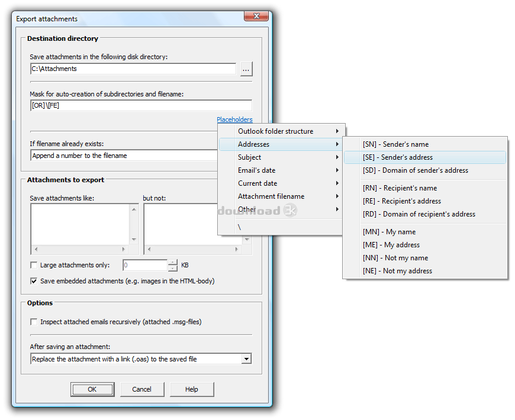Click the Cancel button
This screenshot has width=515, height=420.
click(142, 389)
